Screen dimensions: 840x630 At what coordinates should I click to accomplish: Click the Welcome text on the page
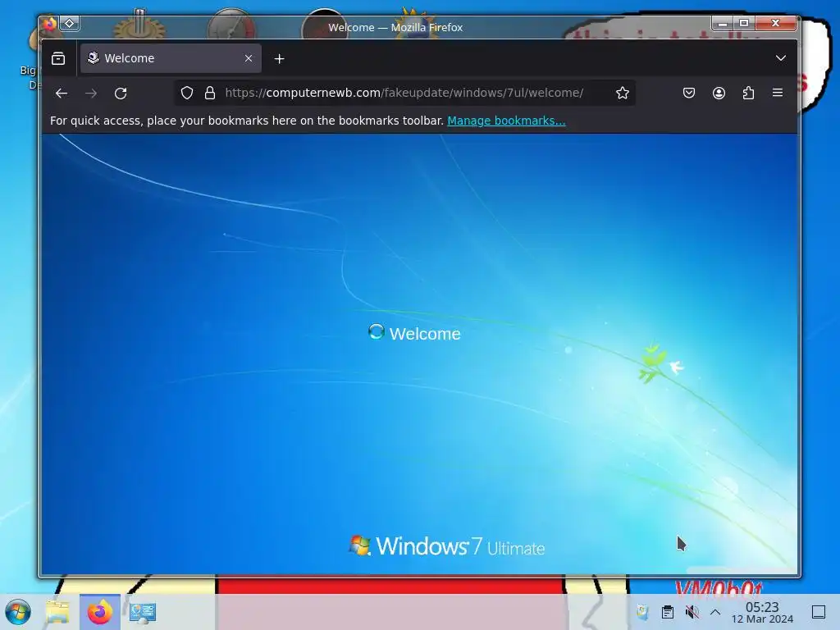[x=425, y=334]
